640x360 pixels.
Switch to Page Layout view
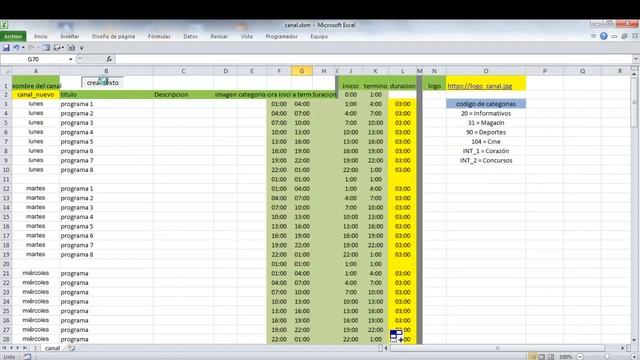542,357
